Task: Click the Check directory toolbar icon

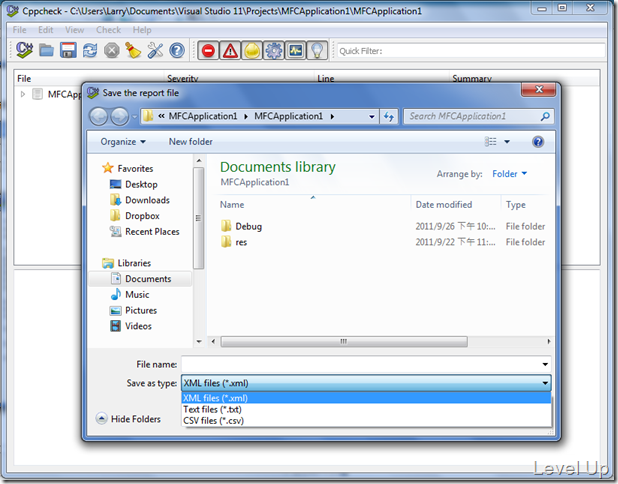Action: click(x=24, y=50)
